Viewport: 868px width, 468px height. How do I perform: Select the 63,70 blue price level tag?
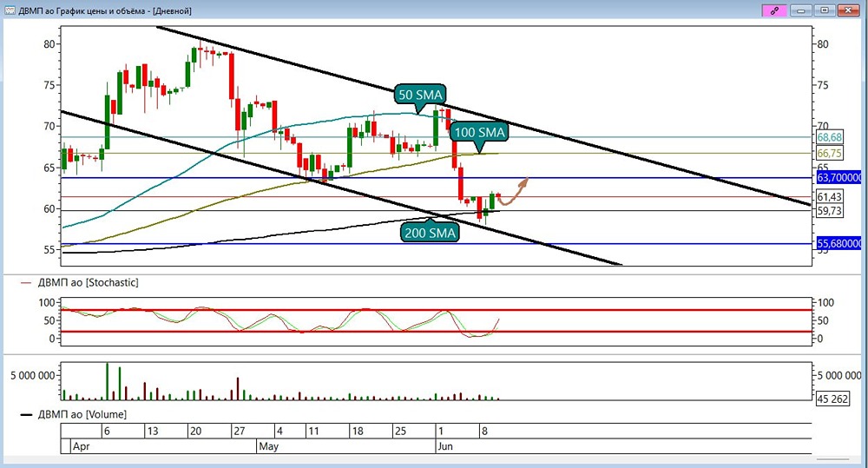coord(839,178)
